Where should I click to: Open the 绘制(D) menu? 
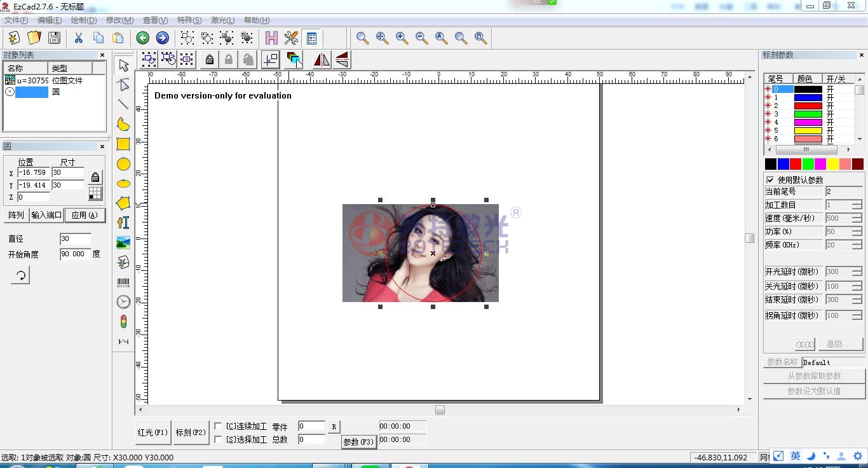coord(84,20)
